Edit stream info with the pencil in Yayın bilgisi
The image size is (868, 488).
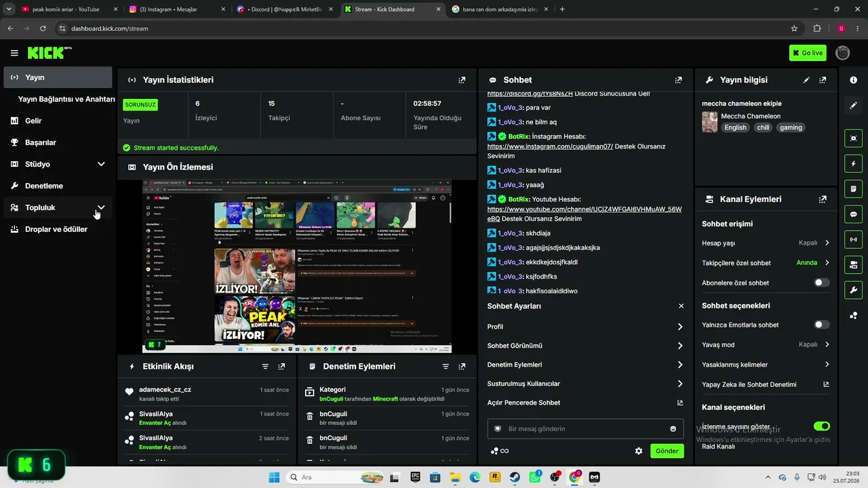point(806,80)
